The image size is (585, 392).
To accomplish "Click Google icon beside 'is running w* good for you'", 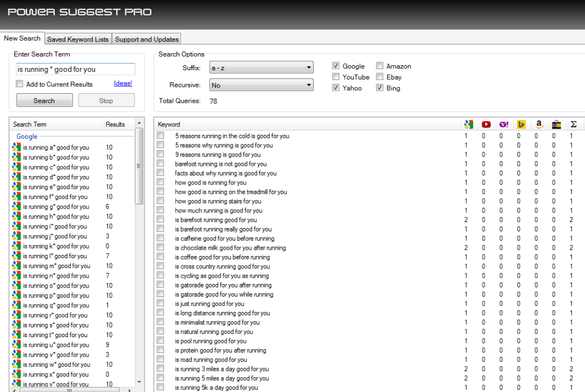I will [17, 365].
